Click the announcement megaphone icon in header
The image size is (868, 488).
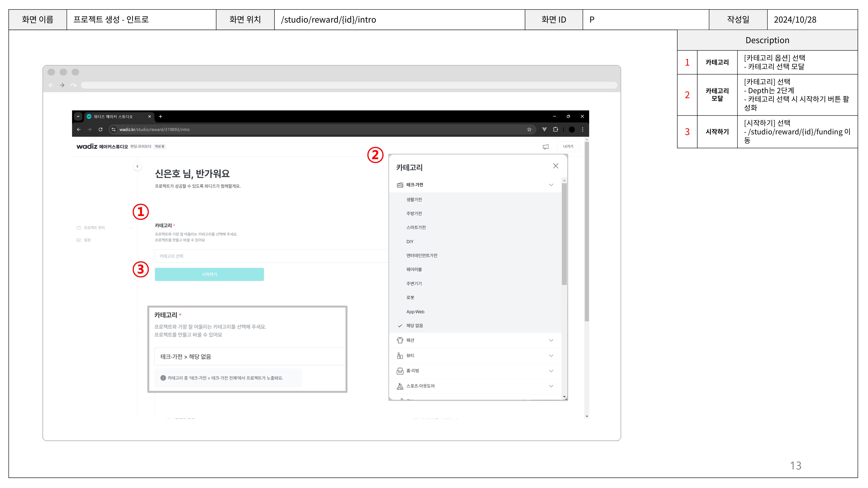[546, 146]
